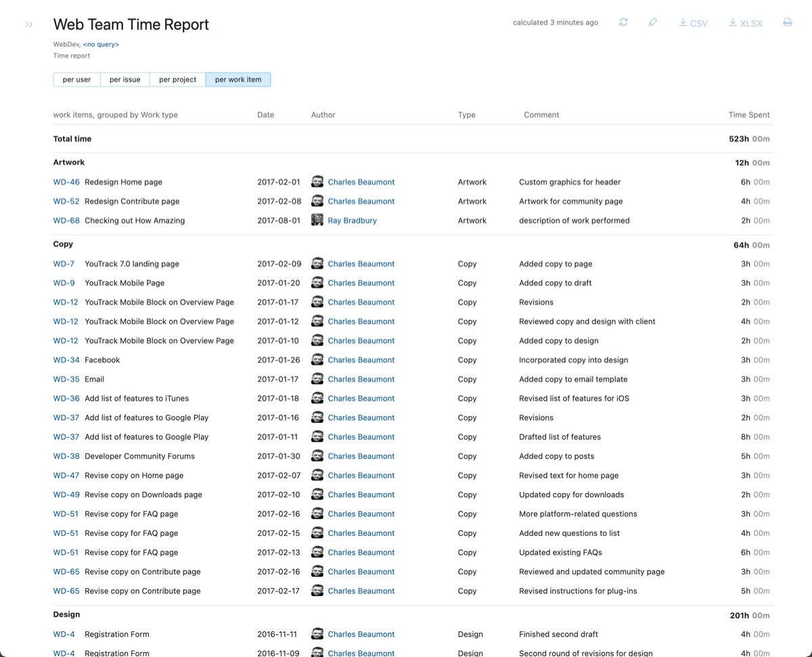Print the time report
The width and height of the screenshot is (812, 657).
pos(787,22)
